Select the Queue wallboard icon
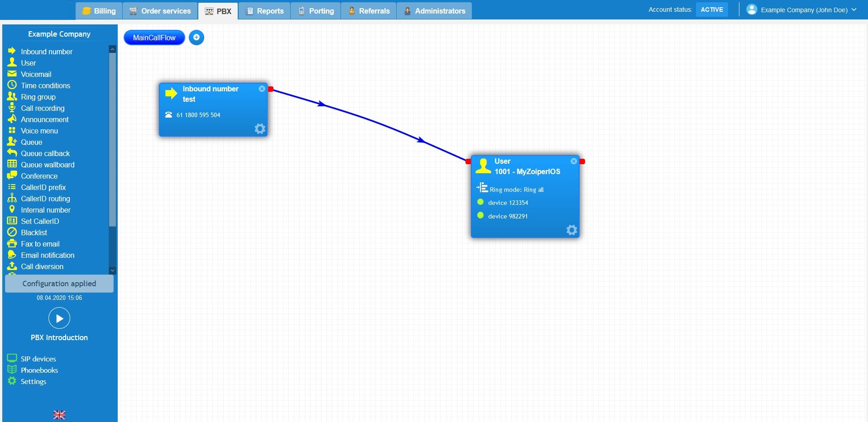Screen dimensions: 868x422 click(x=12, y=165)
